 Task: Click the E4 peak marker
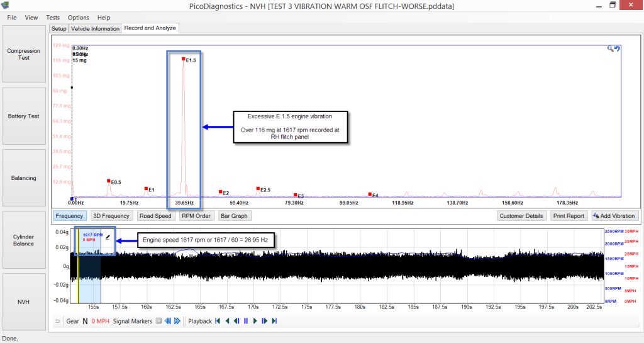point(370,194)
